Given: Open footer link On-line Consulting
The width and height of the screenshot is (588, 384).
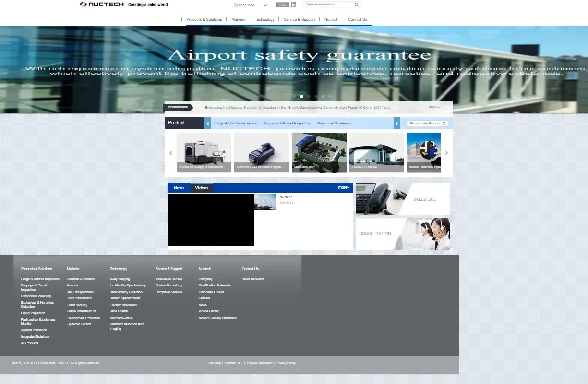Looking at the screenshot, I should pos(168,285).
